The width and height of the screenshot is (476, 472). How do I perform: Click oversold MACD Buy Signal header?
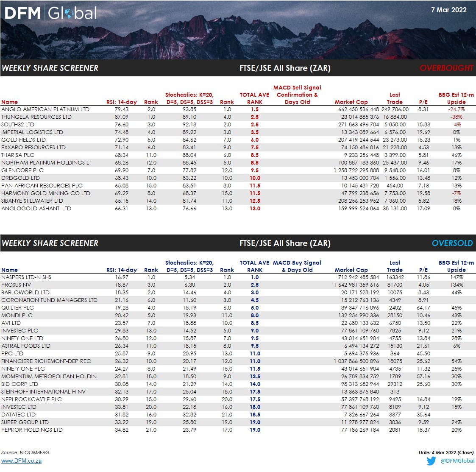click(x=297, y=266)
